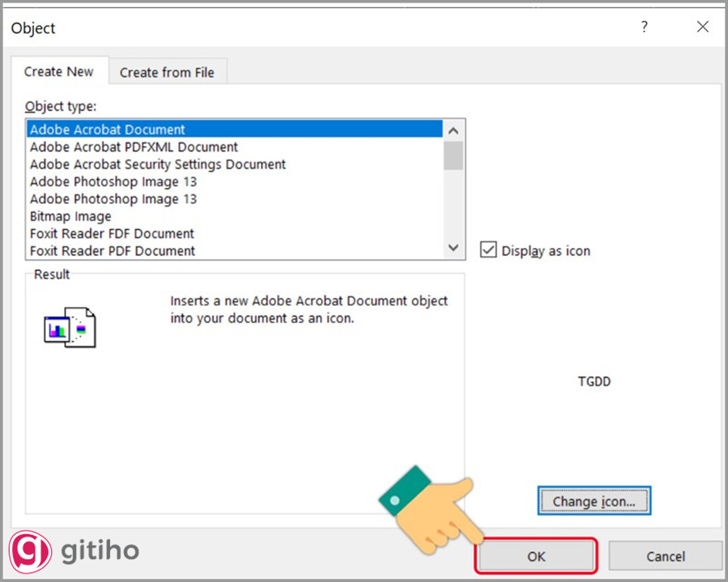Switch to the Create New tab
This screenshot has height=582, width=728.
59,71
